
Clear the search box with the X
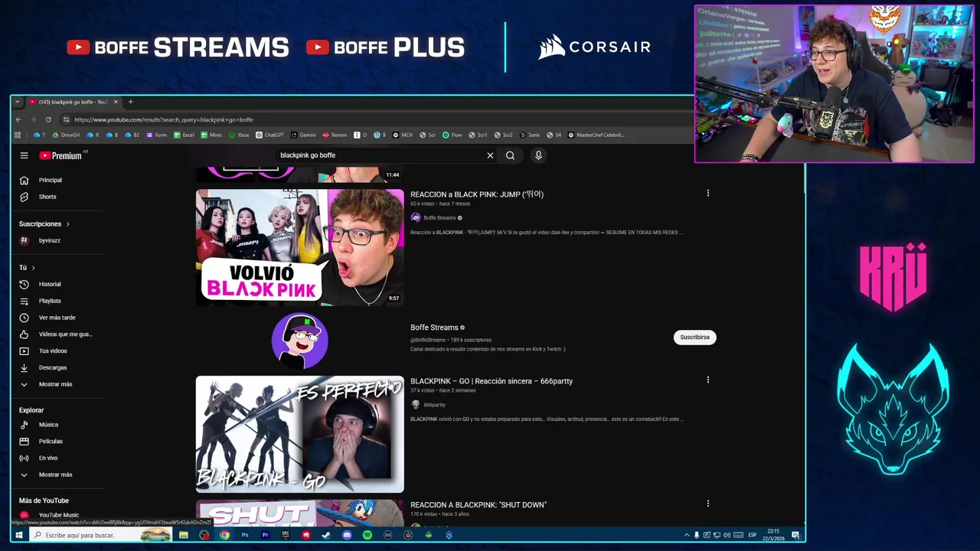click(490, 155)
